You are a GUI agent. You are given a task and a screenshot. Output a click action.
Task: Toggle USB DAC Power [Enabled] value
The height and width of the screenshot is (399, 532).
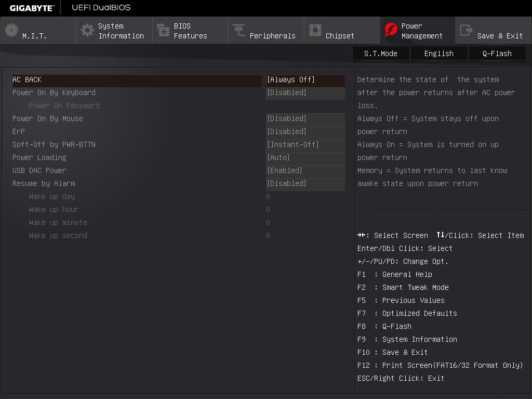pyautogui.click(x=305, y=171)
